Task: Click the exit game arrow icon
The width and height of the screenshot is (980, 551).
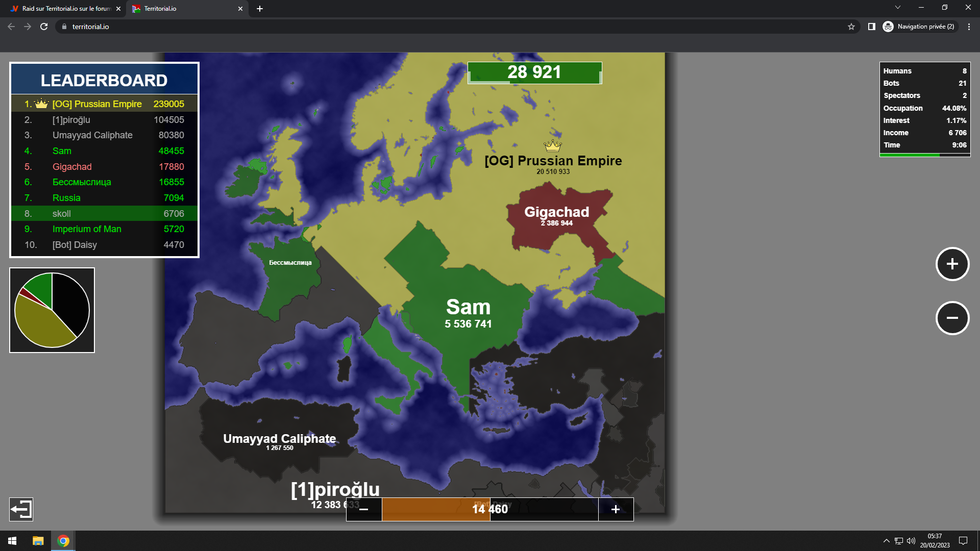Action: pos(21,509)
